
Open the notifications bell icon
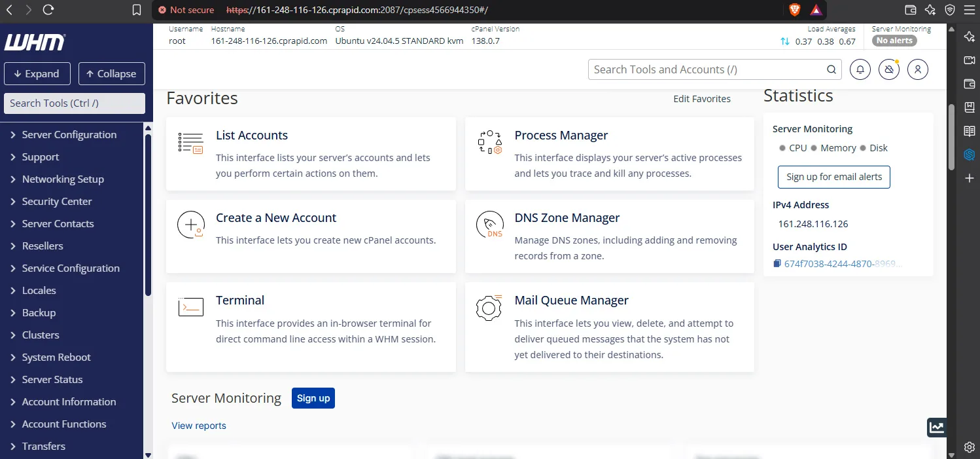[x=860, y=69]
